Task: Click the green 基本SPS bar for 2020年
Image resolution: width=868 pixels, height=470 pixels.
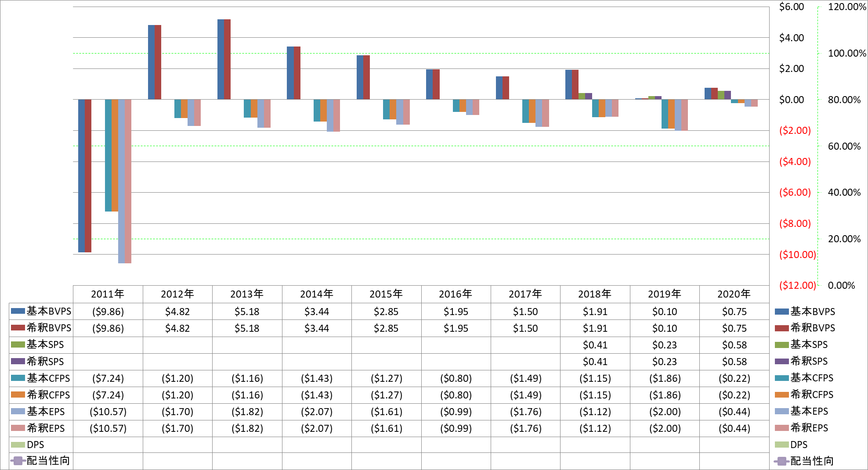Action: (721, 95)
